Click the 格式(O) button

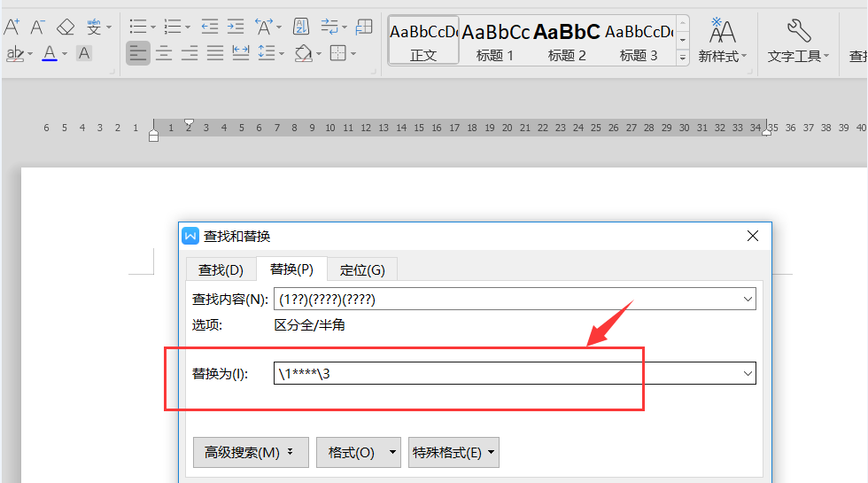pos(358,453)
